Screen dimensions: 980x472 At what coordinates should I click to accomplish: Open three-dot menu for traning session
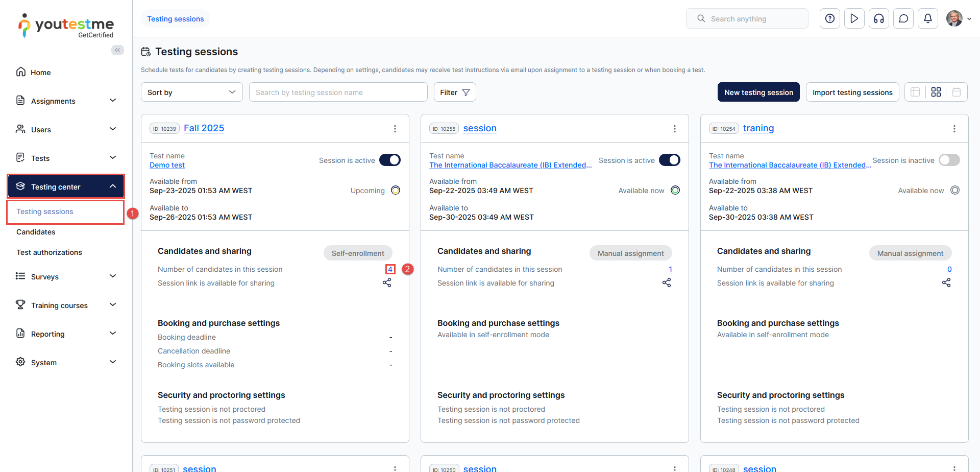(954, 129)
